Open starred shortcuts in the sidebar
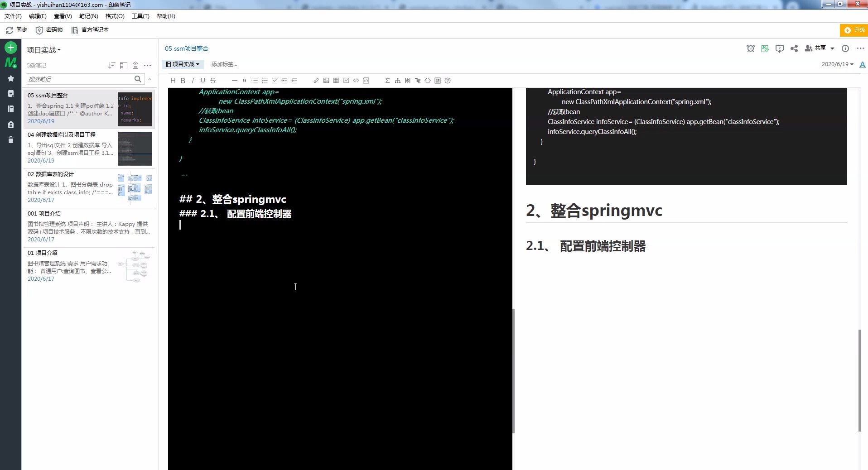The width and height of the screenshot is (868, 470). [x=11, y=78]
